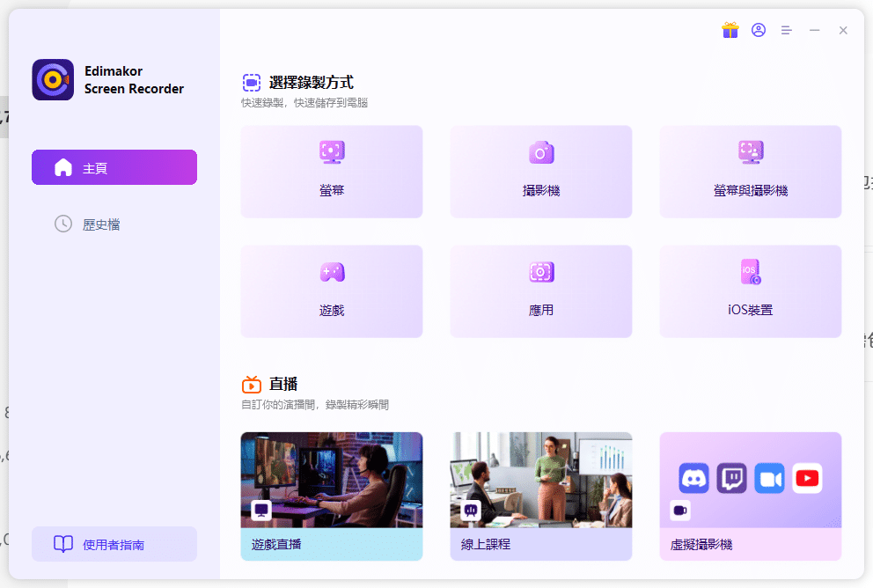Choose 攝影機 camera recording mode
The image size is (873, 588).
click(540, 172)
